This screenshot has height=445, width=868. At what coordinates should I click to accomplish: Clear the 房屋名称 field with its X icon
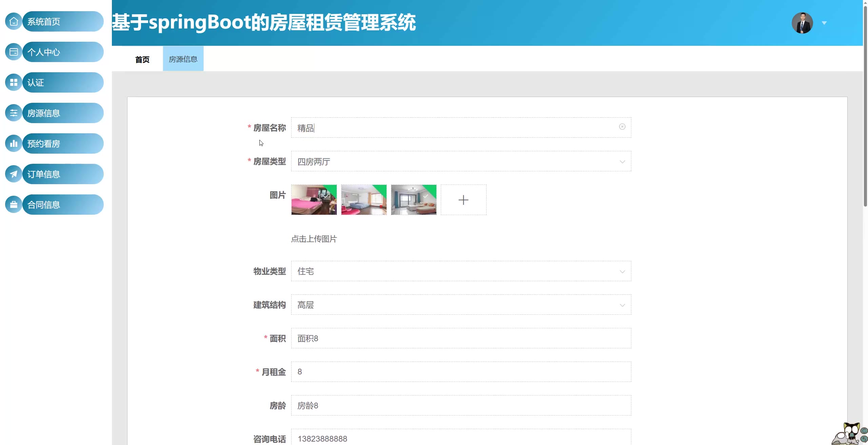pos(622,127)
